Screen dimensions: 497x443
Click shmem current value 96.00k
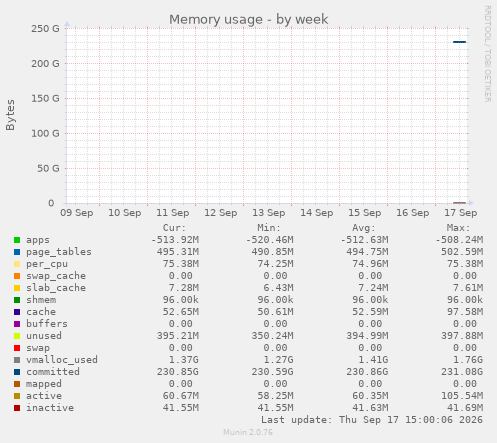pos(181,300)
